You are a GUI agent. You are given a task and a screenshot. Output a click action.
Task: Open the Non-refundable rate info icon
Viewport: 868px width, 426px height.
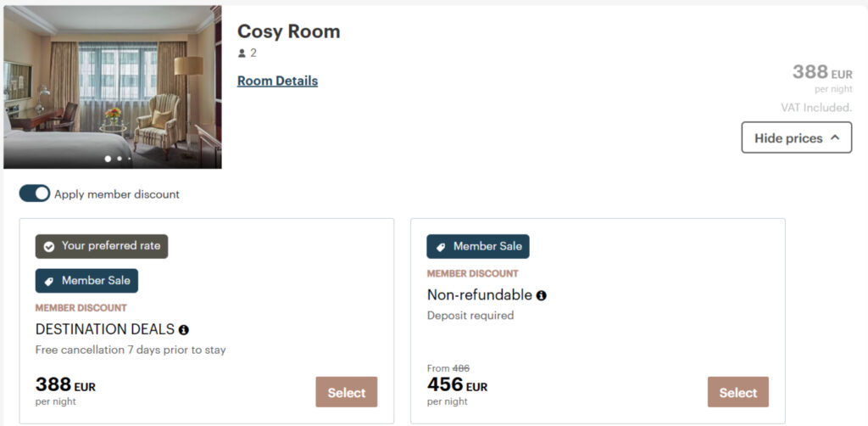pyautogui.click(x=542, y=295)
